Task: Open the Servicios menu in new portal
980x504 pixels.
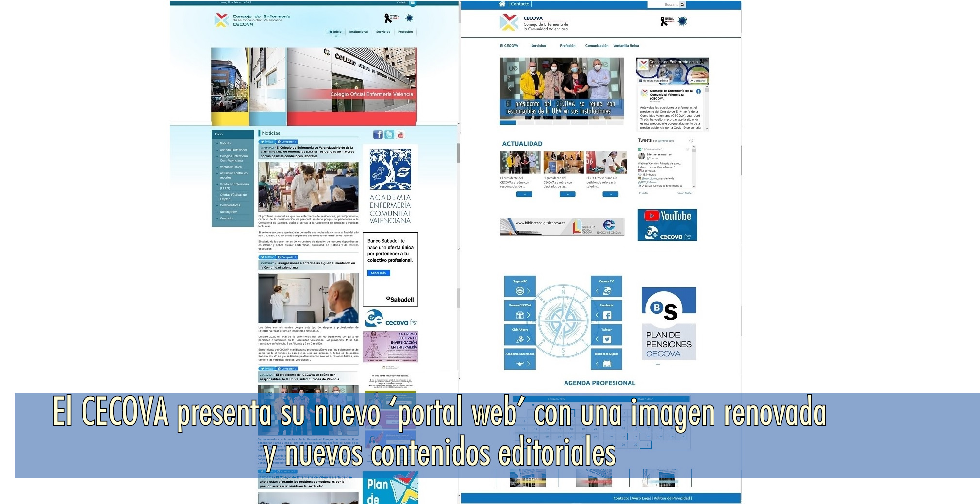Action: tap(538, 46)
